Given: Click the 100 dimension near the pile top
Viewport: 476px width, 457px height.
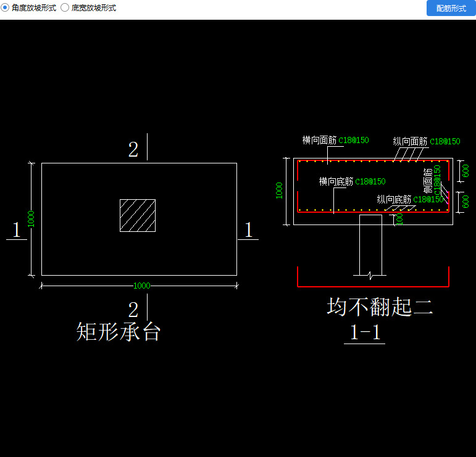Looking at the screenshot, I should 400,219.
